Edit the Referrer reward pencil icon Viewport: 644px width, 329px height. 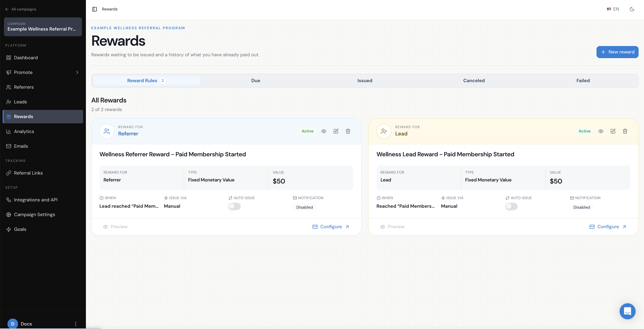pyautogui.click(x=336, y=131)
